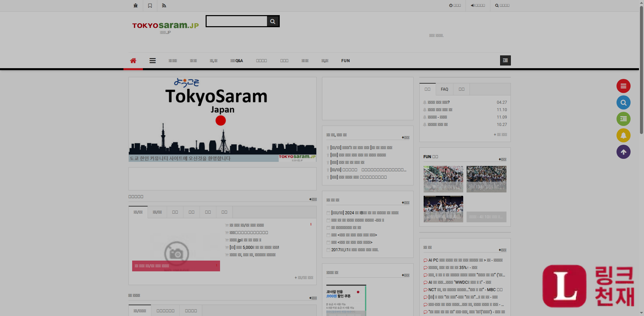Go to the red home icon

pos(133,61)
